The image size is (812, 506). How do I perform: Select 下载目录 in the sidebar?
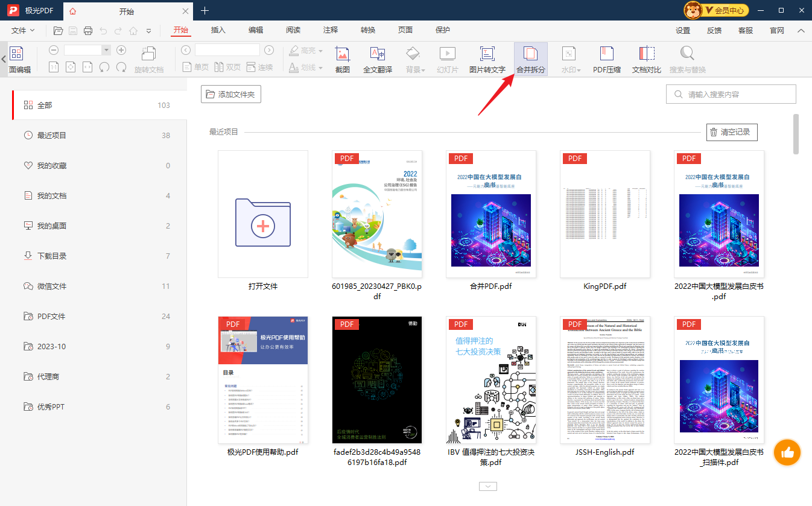pos(100,256)
